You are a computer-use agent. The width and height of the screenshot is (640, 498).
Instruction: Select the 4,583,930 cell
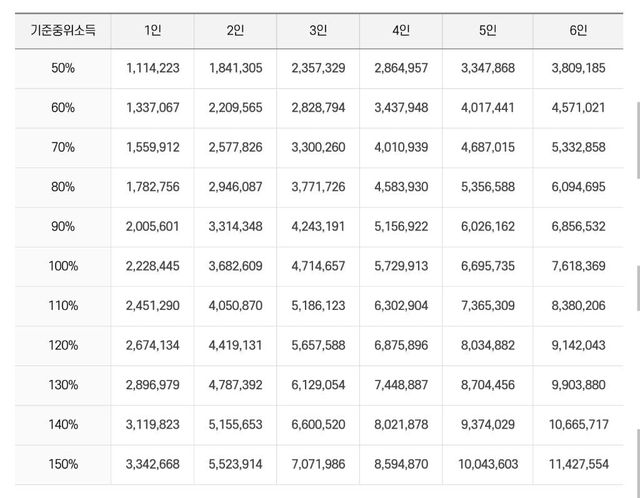click(x=401, y=187)
